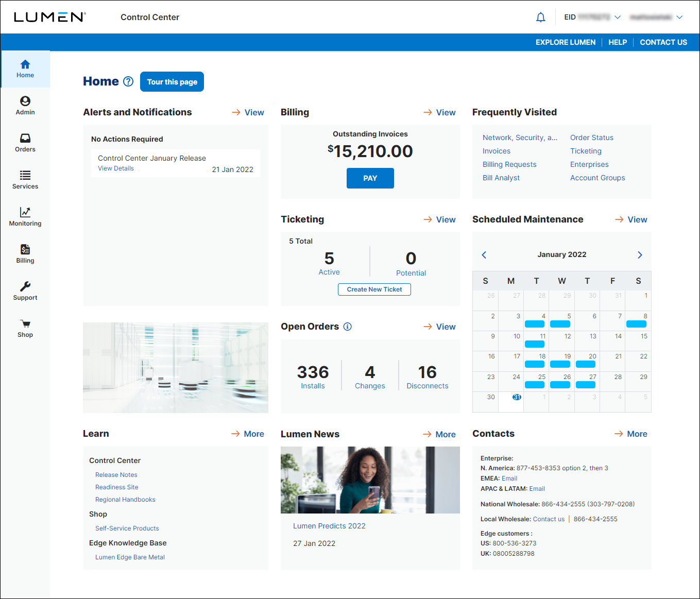Open the Services sidebar section
This screenshot has height=599, width=700.
pyautogui.click(x=25, y=180)
